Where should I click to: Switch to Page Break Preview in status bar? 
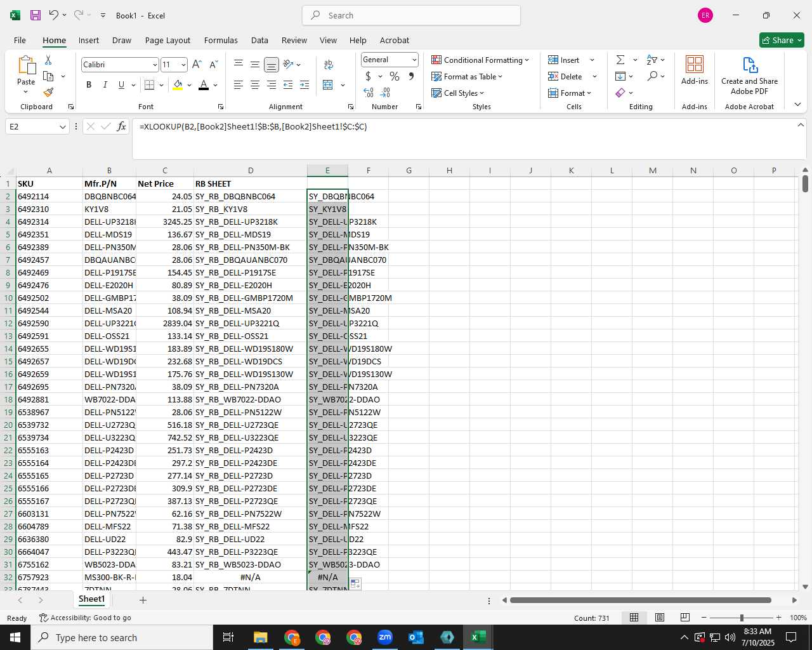pos(685,618)
